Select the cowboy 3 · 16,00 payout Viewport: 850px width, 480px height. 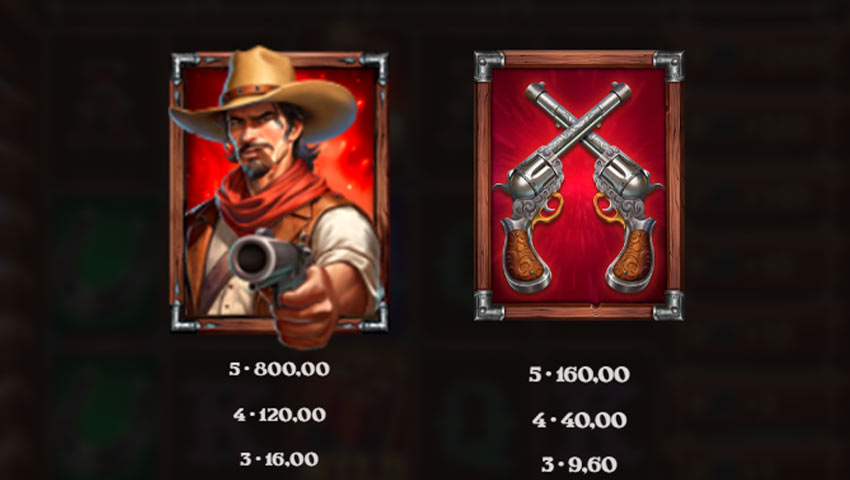279,459
